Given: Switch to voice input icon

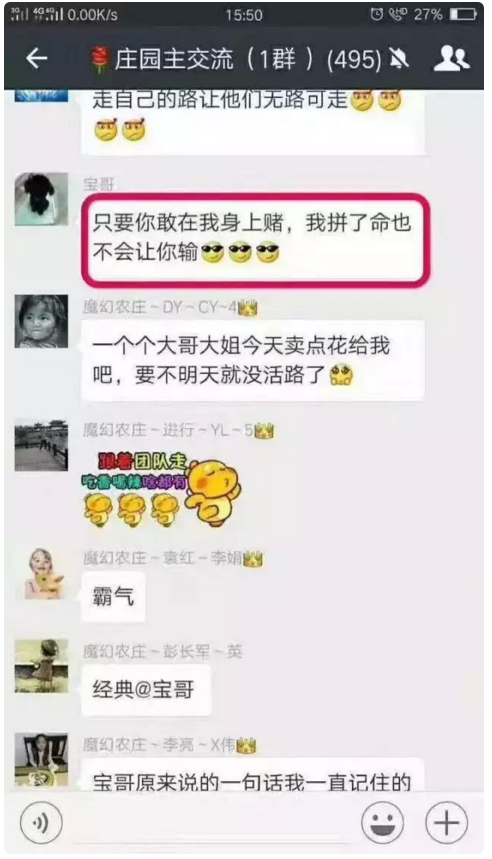Looking at the screenshot, I should pos(41,822).
